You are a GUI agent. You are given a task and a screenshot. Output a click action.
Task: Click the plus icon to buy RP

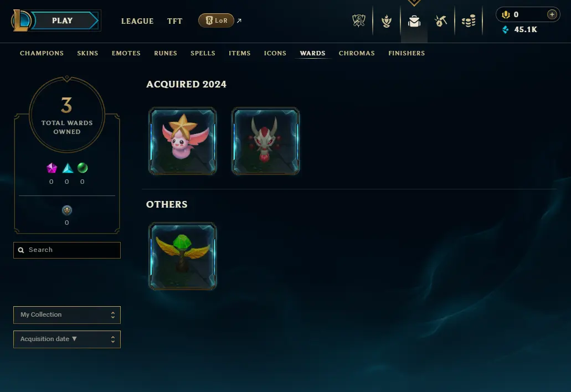[x=552, y=14]
